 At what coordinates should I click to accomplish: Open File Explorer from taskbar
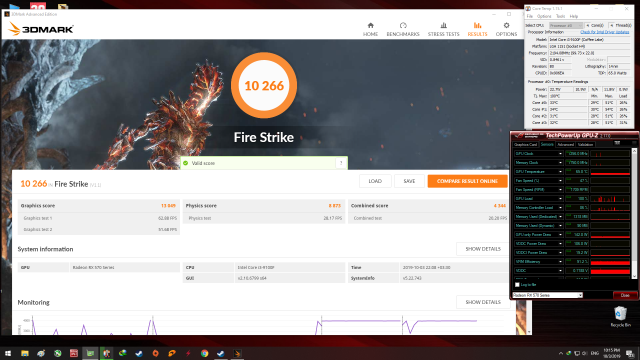24,353
